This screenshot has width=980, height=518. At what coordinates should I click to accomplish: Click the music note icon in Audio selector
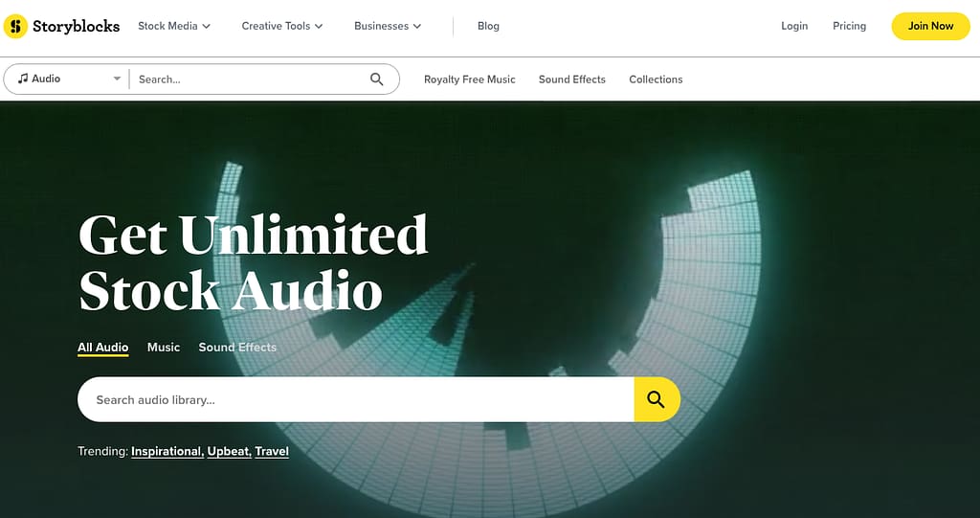click(23, 79)
